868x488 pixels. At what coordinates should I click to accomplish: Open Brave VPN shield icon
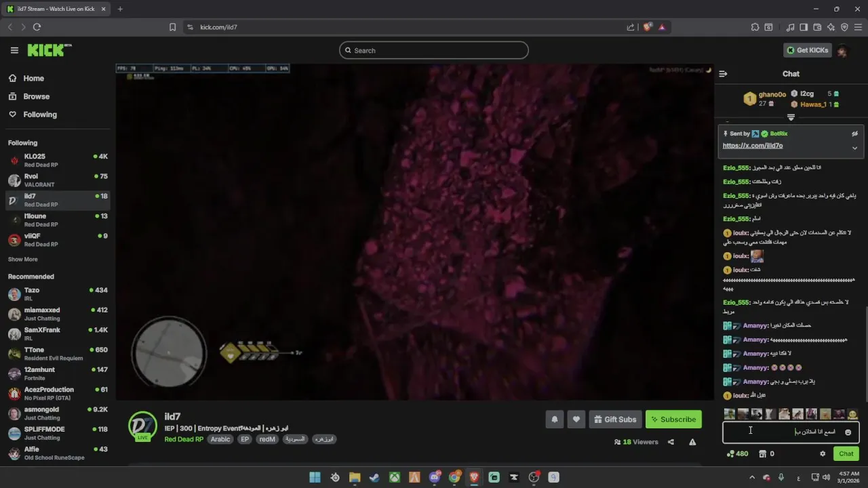click(x=844, y=27)
